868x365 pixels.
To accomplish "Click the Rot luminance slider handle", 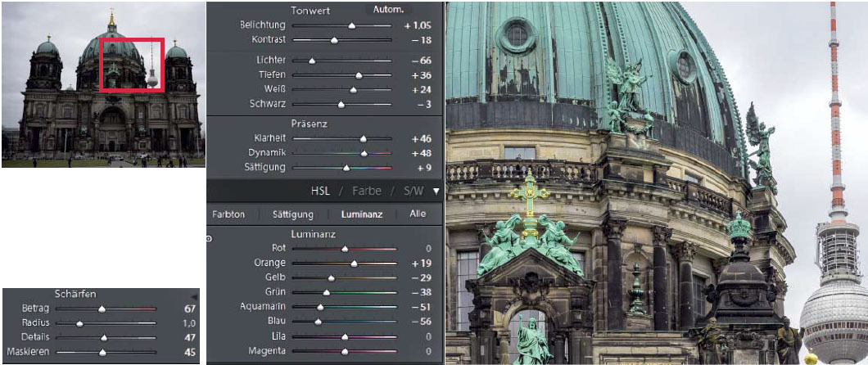I will 345,249.
